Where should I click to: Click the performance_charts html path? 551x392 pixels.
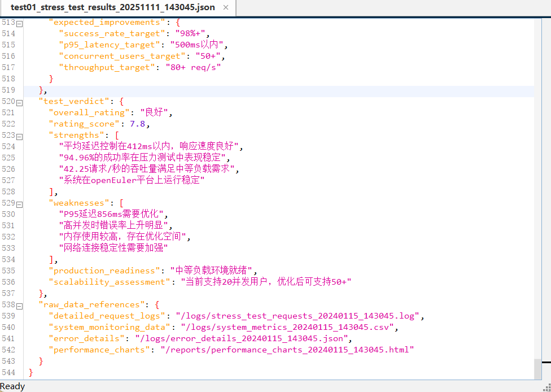[x=287, y=350]
